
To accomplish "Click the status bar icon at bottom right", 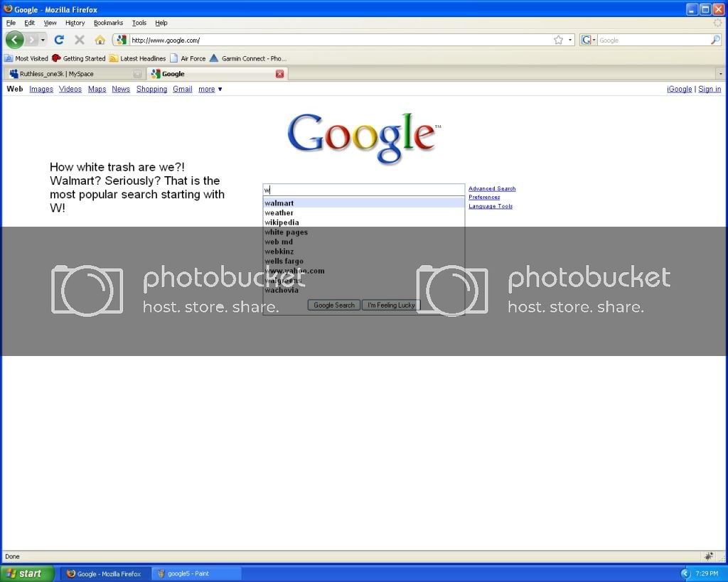I will point(709,556).
